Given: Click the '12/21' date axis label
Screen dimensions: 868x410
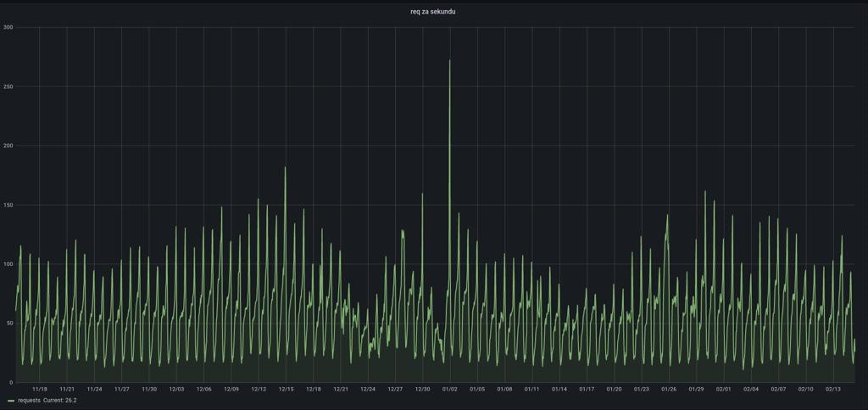Looking at the screenshot, I should pyautogui.click(x=341, y=389).
